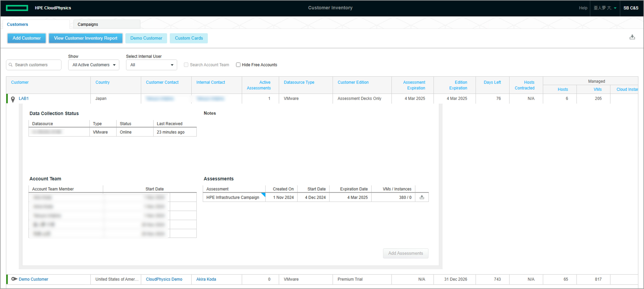644x289 pixels.
Task: Focus the Search customers input field
Action: click(34, 65)
